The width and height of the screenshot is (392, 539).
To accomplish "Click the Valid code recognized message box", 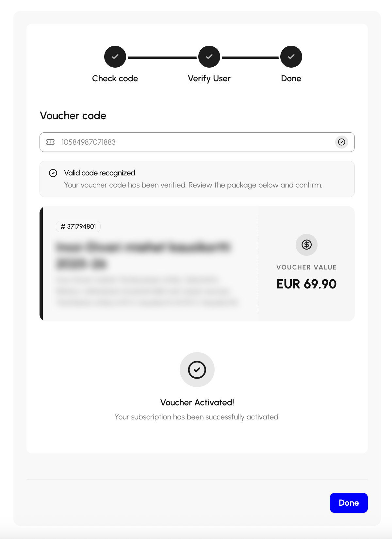I will [x=197, y=179].
